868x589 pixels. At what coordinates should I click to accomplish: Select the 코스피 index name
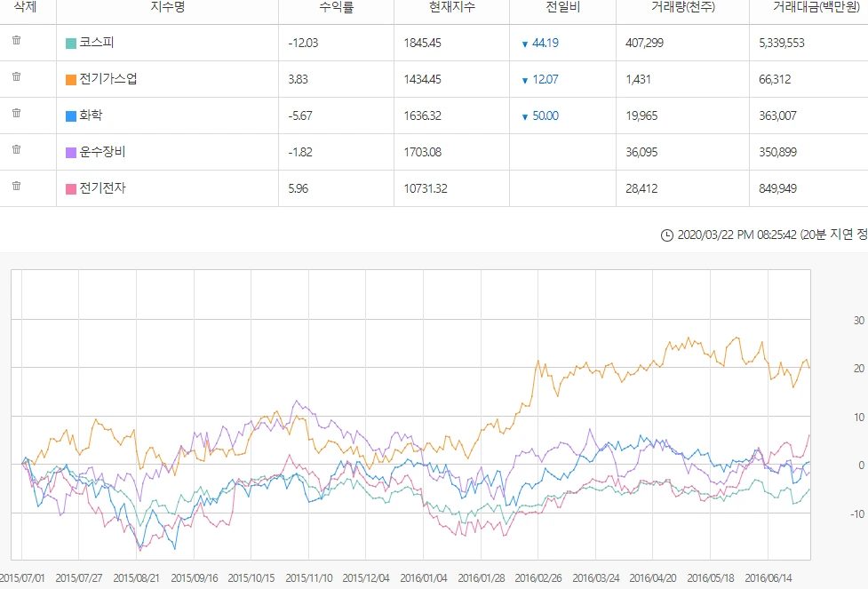pyautogui.click(x=96, y=42)
